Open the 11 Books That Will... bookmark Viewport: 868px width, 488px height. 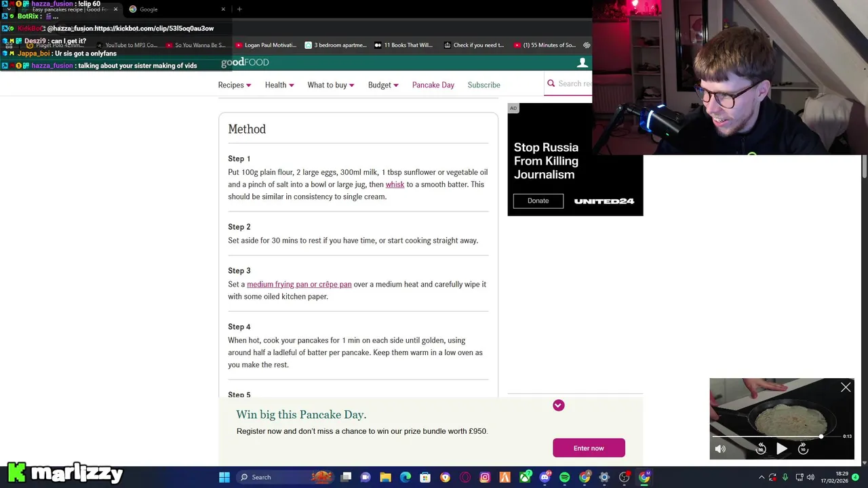pyautogui.click(x=403, y=45)
